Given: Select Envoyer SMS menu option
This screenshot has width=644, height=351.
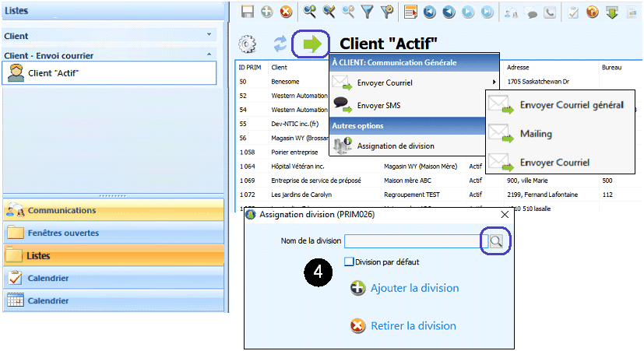Looking at the screenshot, I should [x=378, y=105].
